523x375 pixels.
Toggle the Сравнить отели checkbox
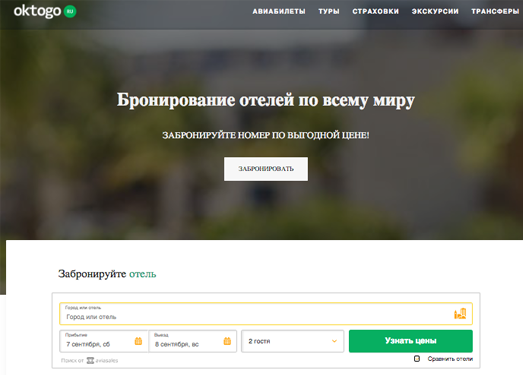coord(417,359)
